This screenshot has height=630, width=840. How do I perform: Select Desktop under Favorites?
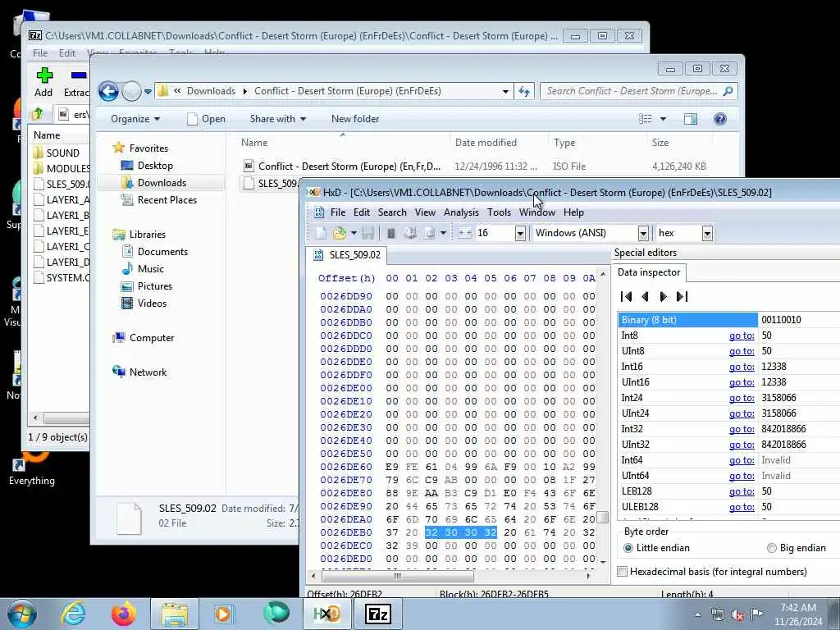point(155,166)
